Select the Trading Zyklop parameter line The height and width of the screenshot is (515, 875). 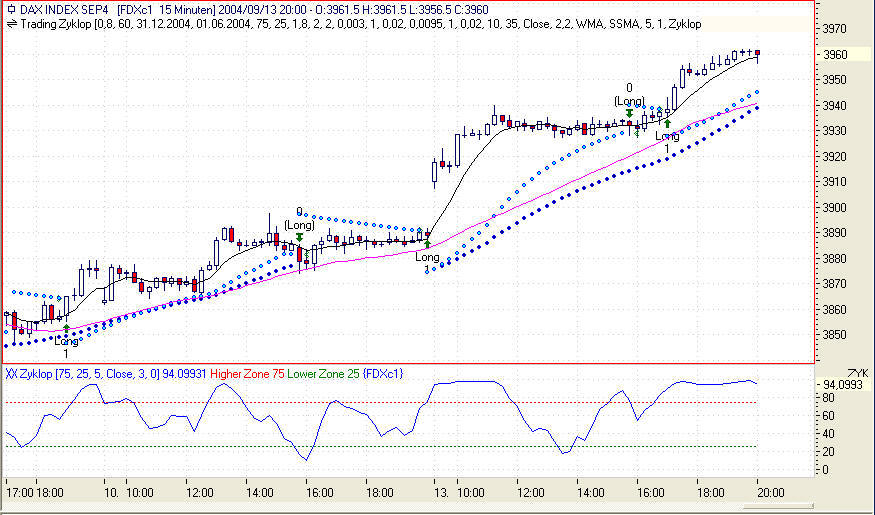361,24
